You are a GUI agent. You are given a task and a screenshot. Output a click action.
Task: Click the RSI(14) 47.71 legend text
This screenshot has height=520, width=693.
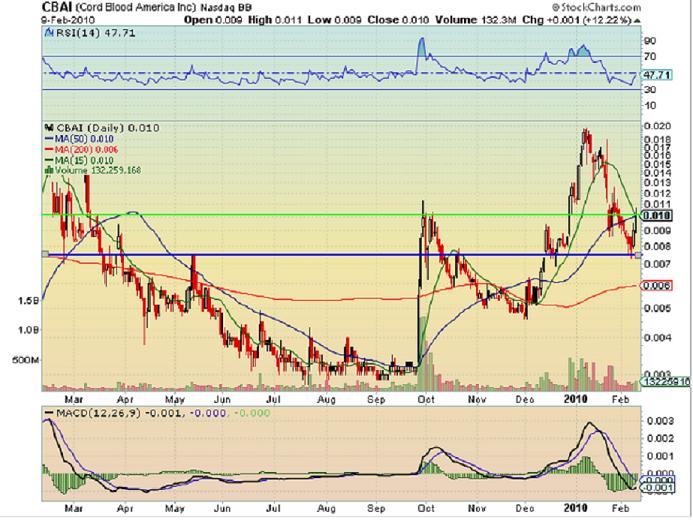pos(93,33)
